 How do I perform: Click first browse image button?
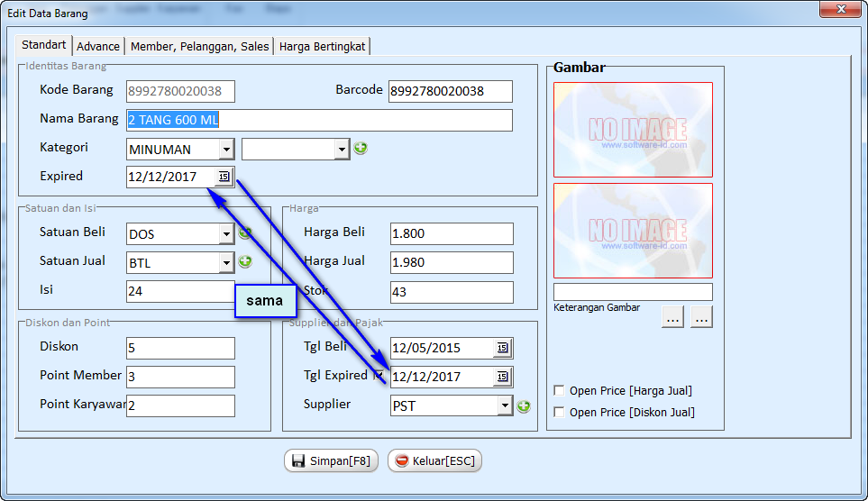(x=672, y=317)
